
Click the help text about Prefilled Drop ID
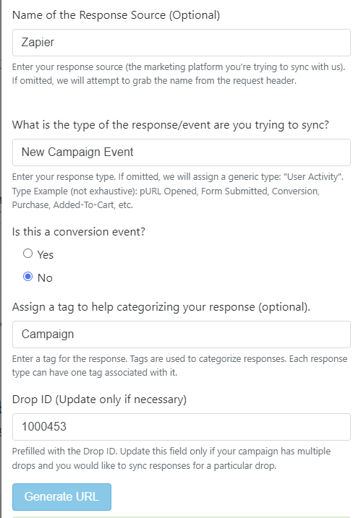coord(171,458)
